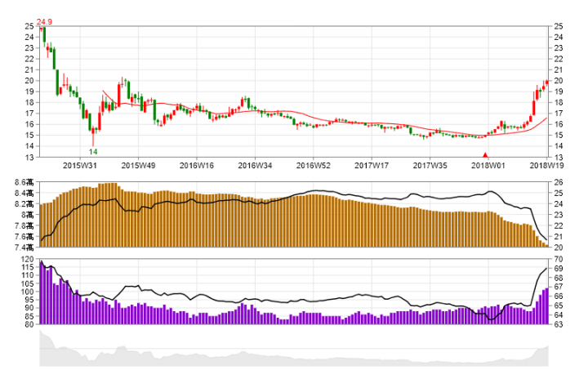Click the 70 label on the right lower axis
The height and width of the screenshot is (370, 588).
(x=559, y=259)
